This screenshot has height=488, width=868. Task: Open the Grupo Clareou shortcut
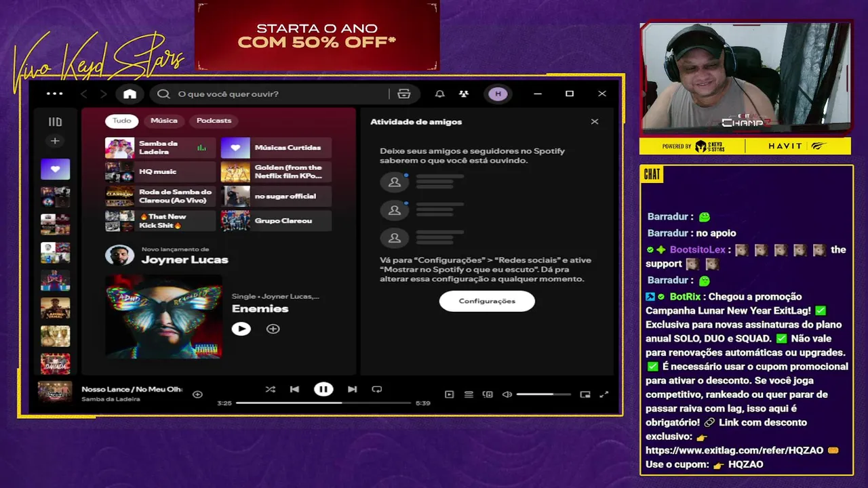pos(276,221)
